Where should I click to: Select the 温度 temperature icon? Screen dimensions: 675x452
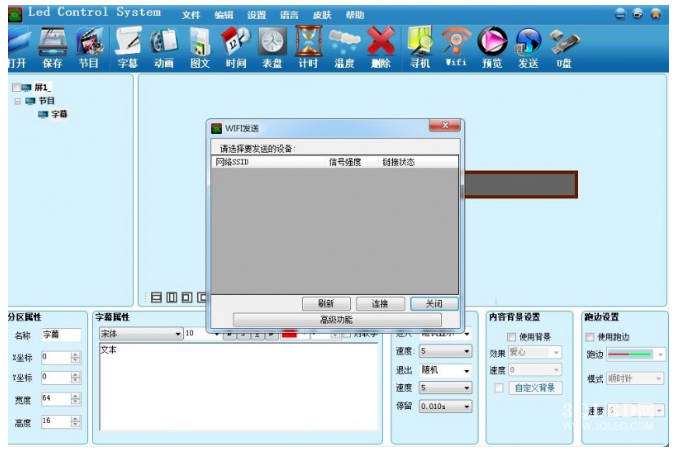(344, 47)
